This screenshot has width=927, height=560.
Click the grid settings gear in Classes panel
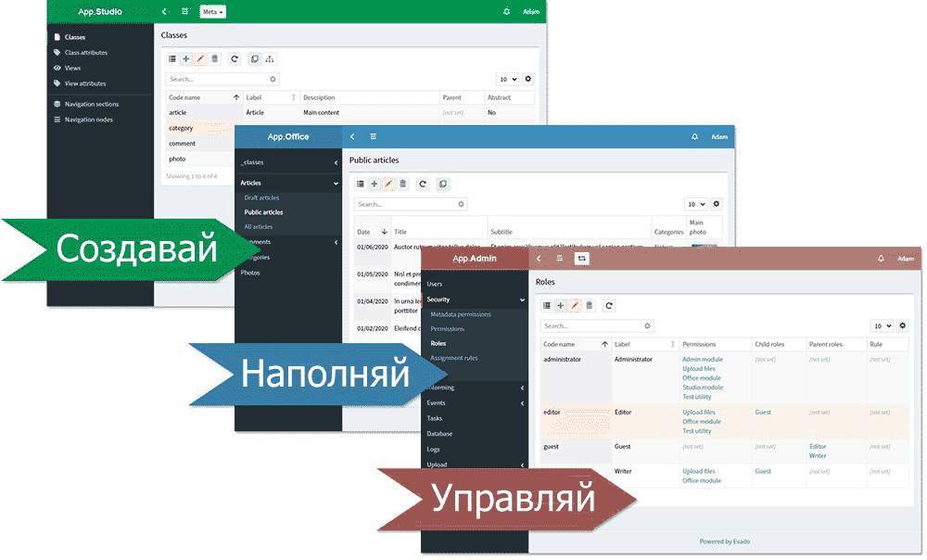528,79
